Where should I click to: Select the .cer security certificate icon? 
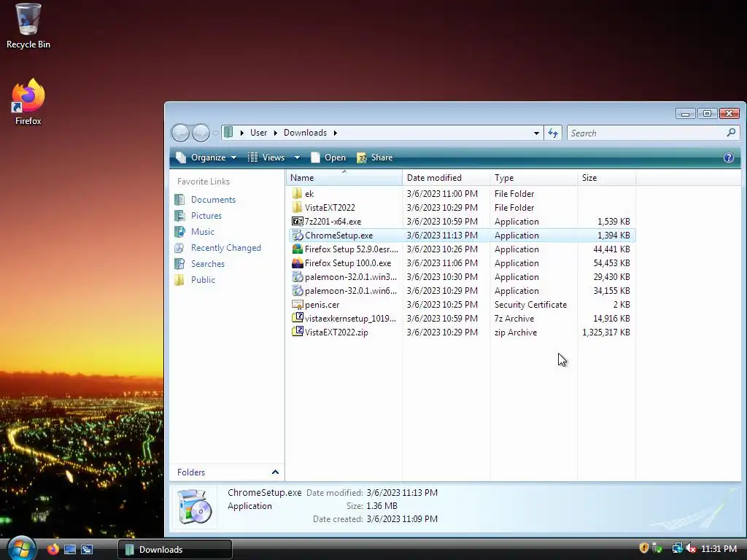tap(298, 304)
